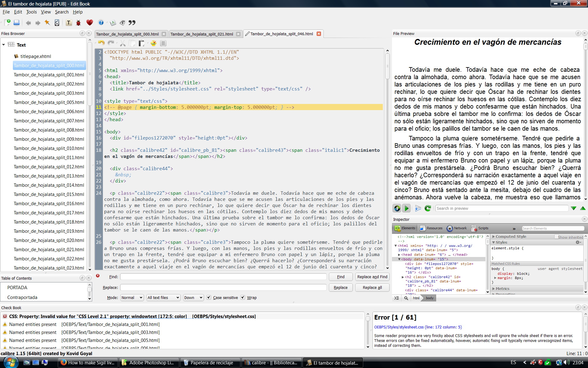Toggle Show inherited checkbox in Inspector
This screenshot has width=588, height=368.
click(x=556, y=237)
